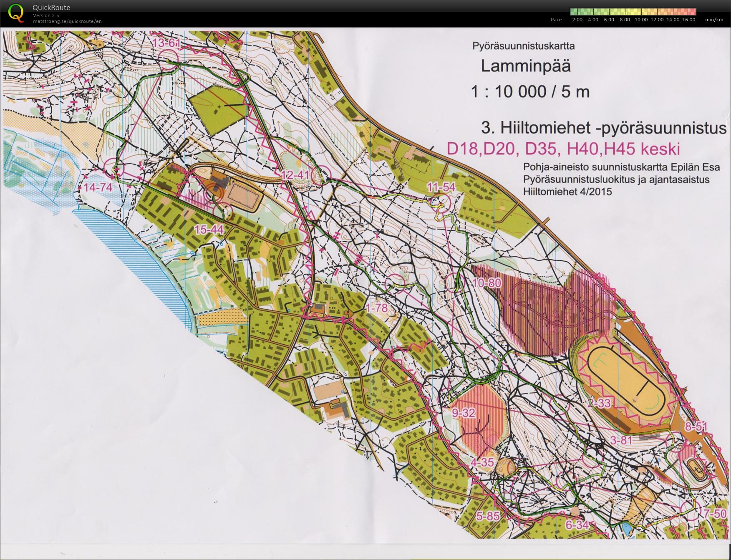Click control label 11-54
This screenshot has height=560, width=731.
441,188
